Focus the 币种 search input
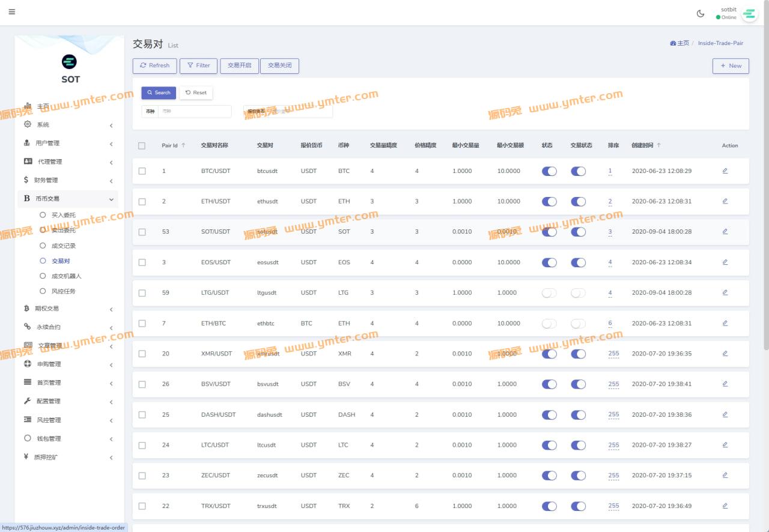Screen dimensions: 769x532 (194, 111)
